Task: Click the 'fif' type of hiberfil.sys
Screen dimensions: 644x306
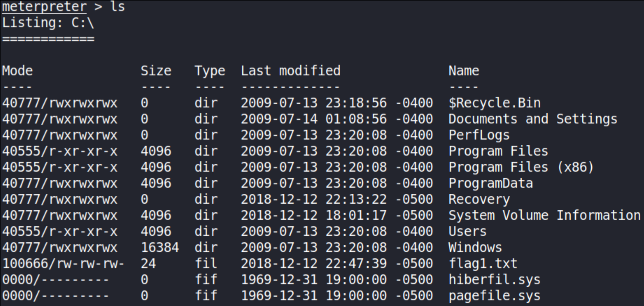Action: coord(206,280)
